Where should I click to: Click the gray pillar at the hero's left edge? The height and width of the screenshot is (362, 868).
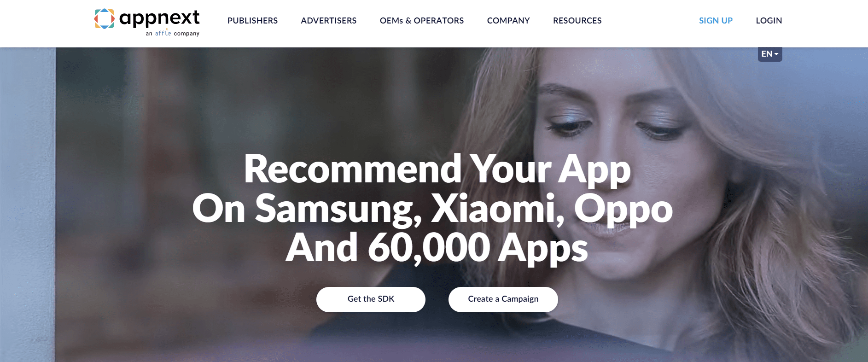[28, 204]
